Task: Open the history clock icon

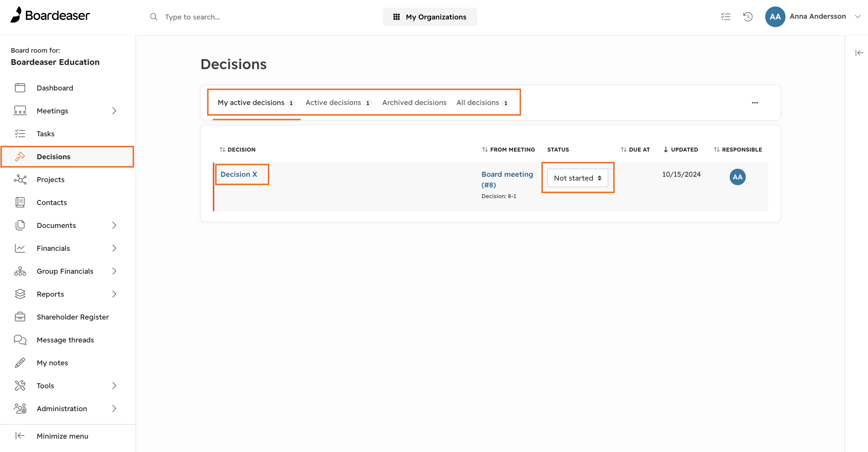Action: pos(748,17)
